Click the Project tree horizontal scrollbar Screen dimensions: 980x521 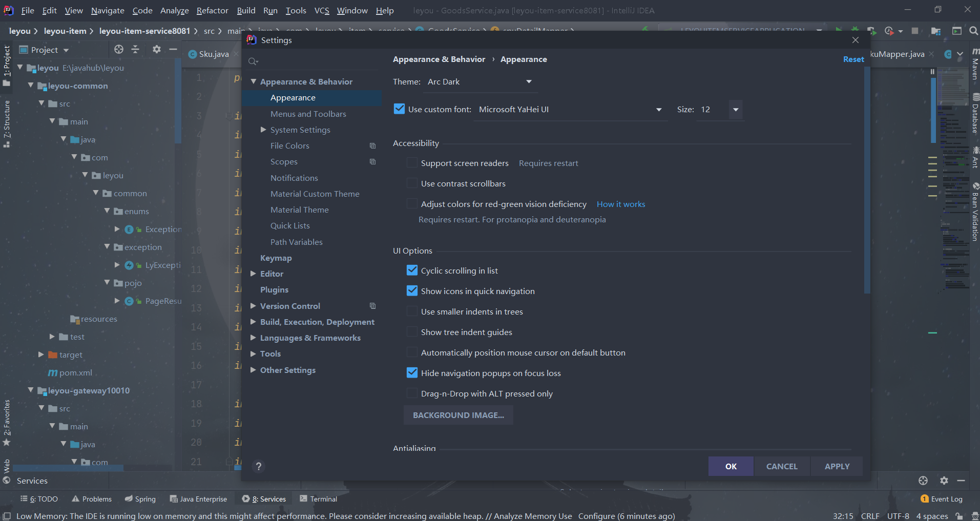coord(68,468)
